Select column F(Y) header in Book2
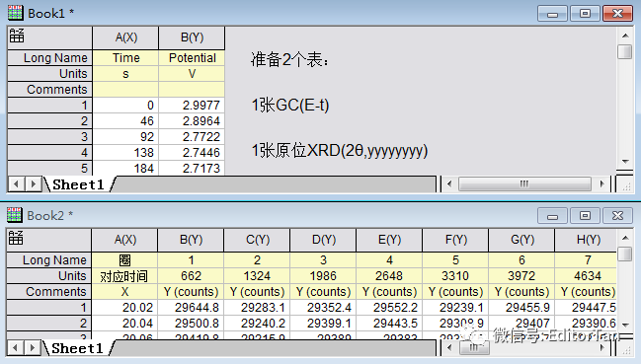This screenshot has height=364, width=641. click(x=456, y=240)
